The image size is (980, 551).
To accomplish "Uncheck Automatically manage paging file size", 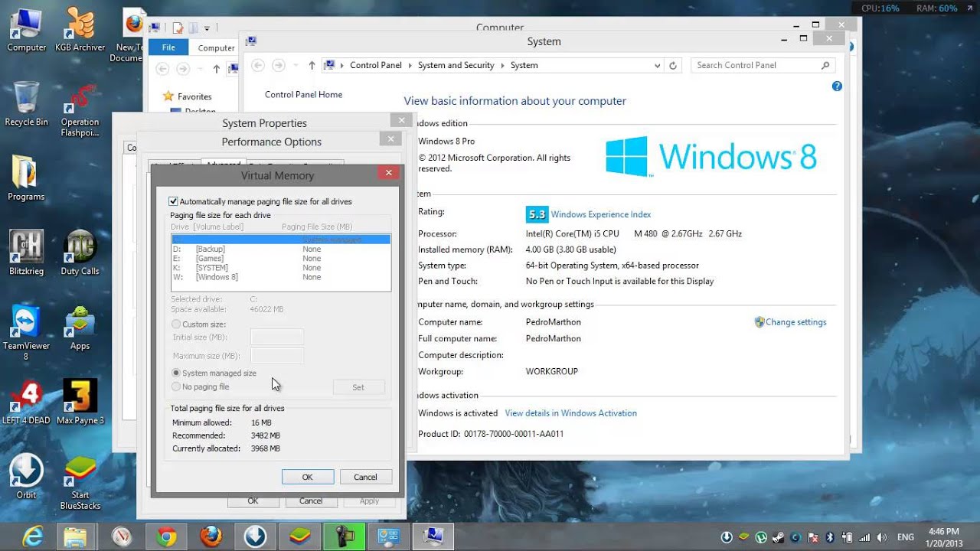I will [173, 202].
